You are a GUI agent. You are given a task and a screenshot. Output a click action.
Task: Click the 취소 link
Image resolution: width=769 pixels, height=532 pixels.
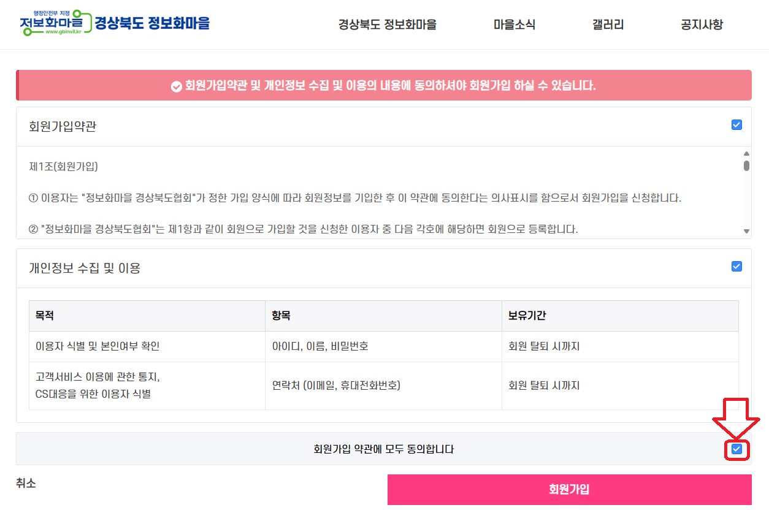tap(26, 484)
